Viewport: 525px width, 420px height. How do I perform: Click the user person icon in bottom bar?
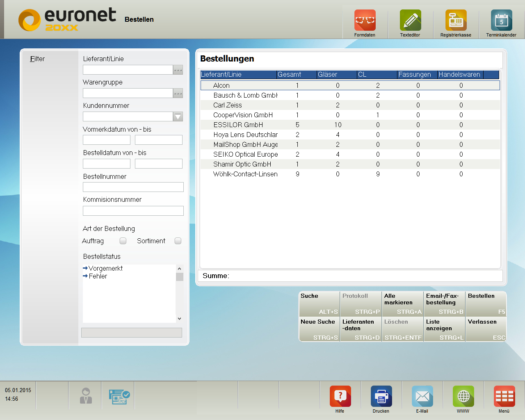point(86,396)
